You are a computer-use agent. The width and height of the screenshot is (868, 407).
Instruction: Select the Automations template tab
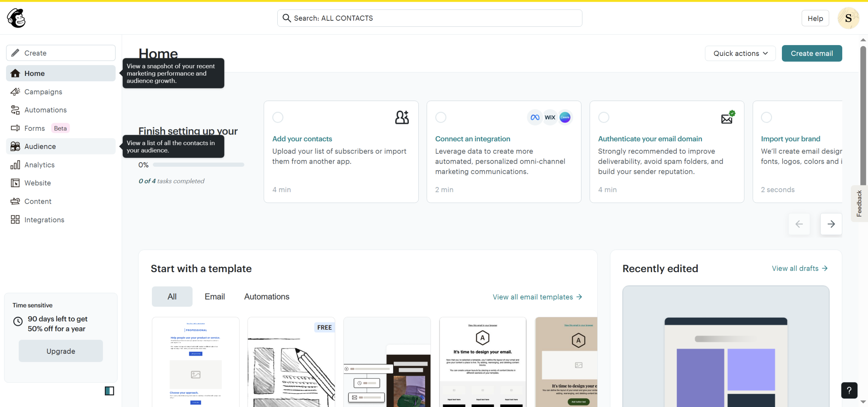click(267, 297)
